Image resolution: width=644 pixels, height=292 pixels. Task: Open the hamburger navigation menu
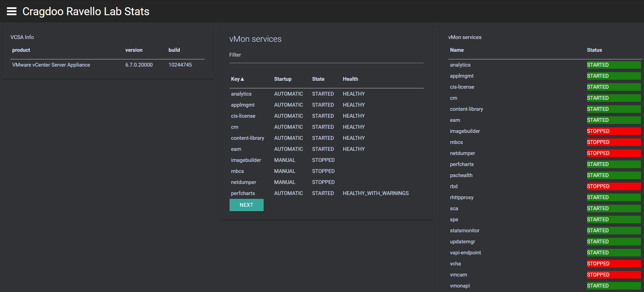click(x=12, y=11)
